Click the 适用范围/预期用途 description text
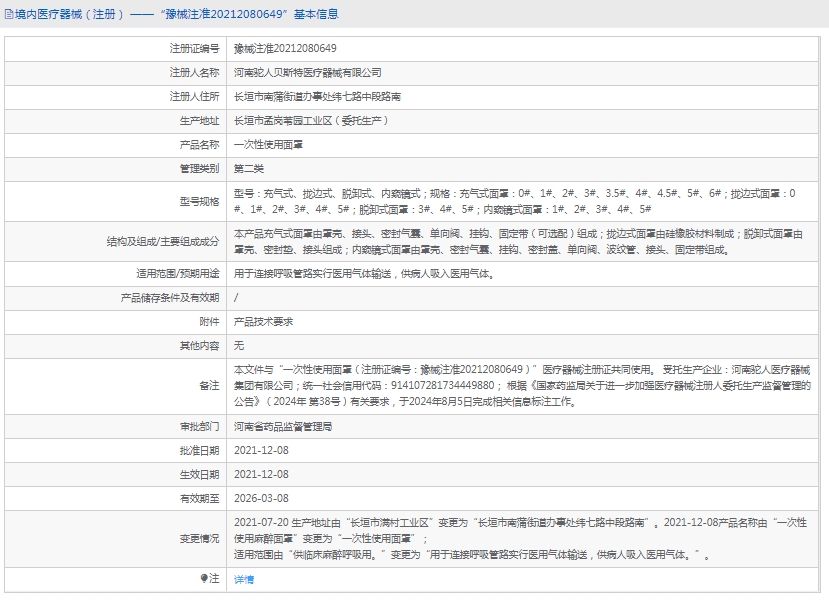The image size is (829, 601). (x=362, y=273)
